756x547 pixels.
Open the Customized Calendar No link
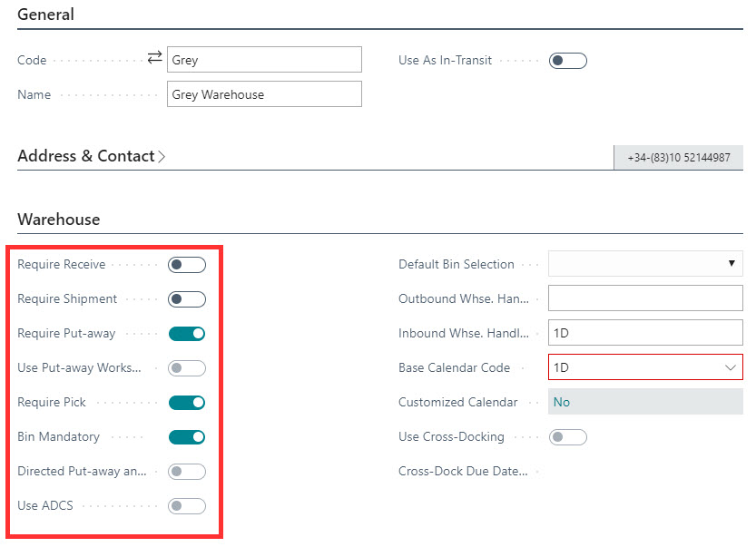[x=562, y=402]
